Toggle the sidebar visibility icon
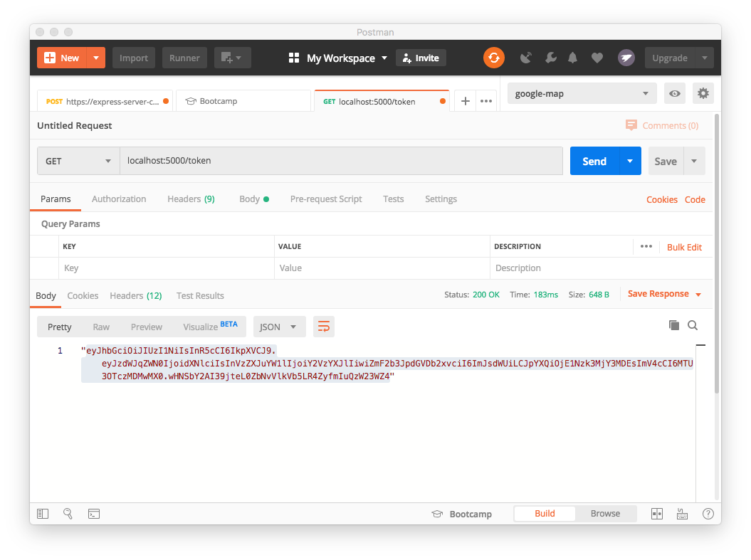Viewport: 751px width, 560px height. (x=43, y=513)
